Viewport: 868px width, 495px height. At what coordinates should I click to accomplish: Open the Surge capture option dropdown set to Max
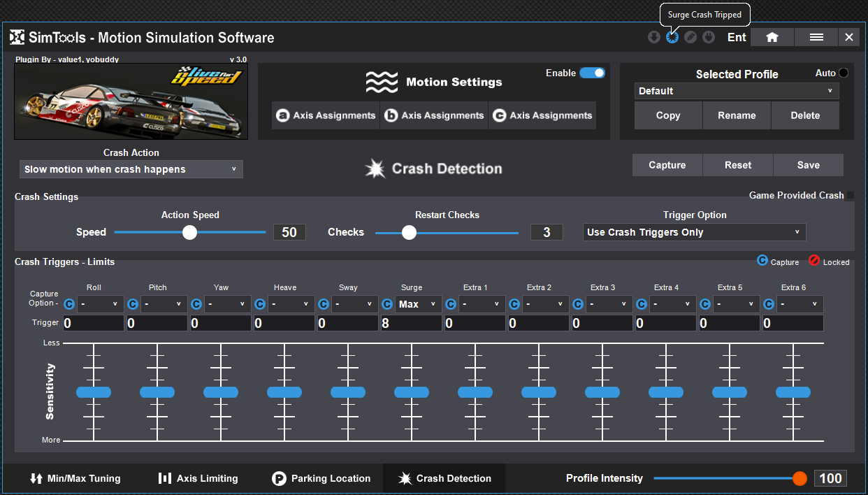tap(419, 304)
